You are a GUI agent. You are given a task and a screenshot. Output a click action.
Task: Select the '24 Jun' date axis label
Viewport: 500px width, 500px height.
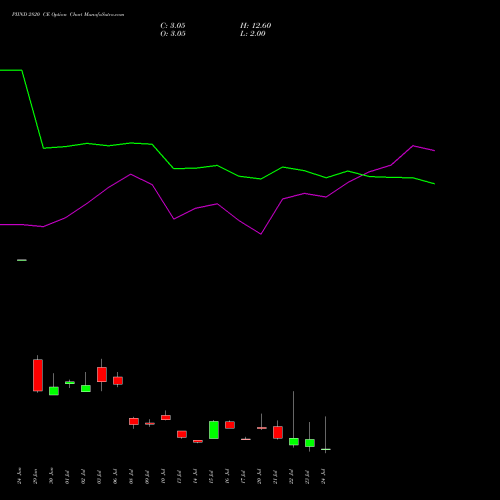pyautogui.click(x=19, y=476)
